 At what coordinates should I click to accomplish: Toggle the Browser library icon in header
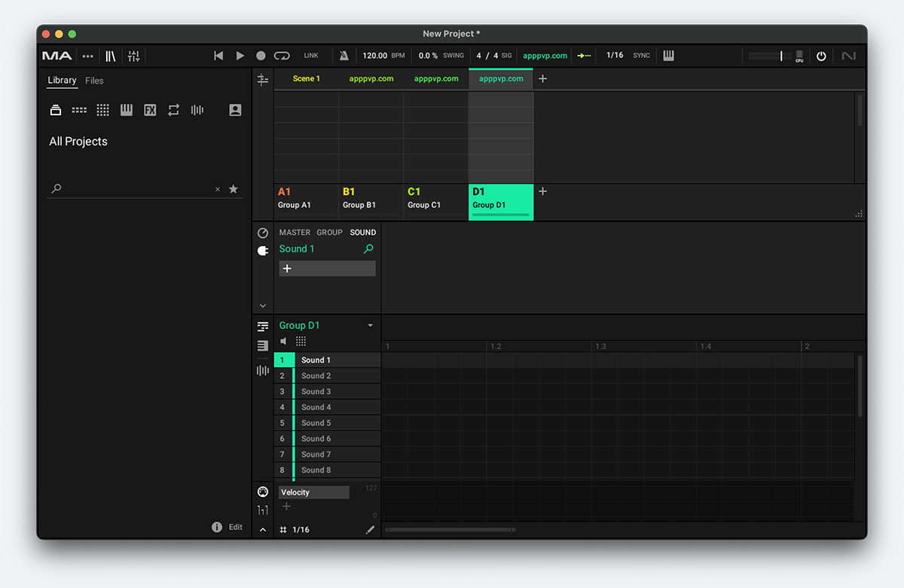pos(111,56)
